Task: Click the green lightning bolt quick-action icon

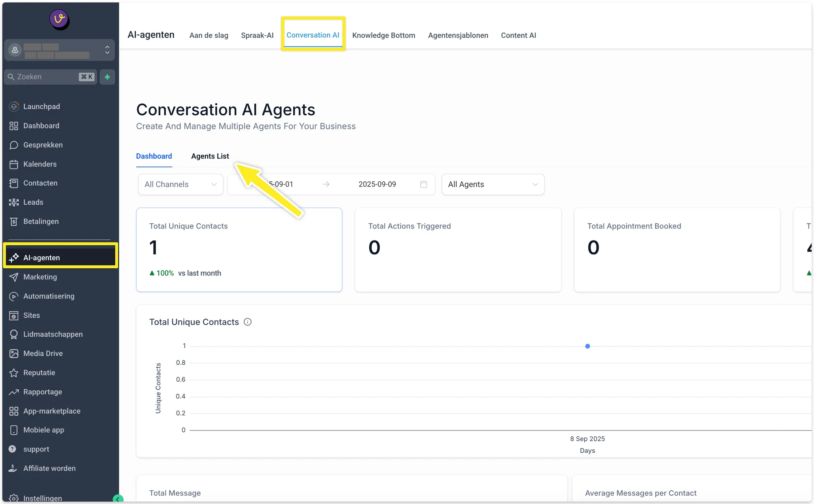Action: click(x=107, y=77)
